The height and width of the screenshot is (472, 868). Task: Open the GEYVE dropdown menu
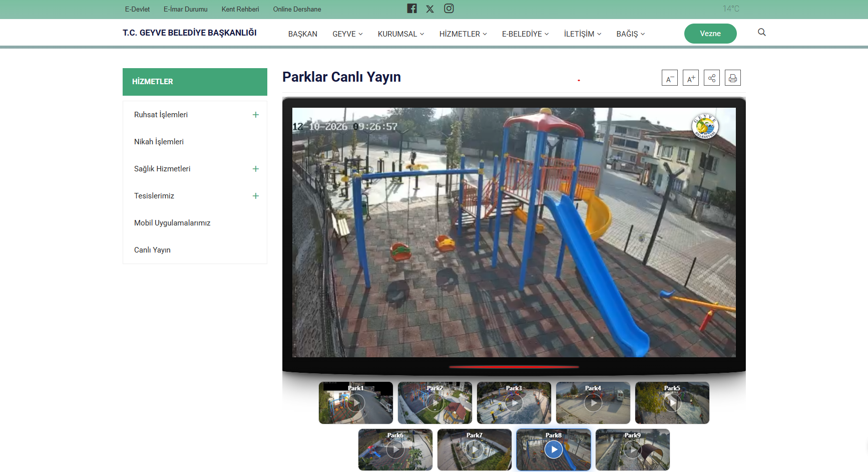click(x=347, y=34)
